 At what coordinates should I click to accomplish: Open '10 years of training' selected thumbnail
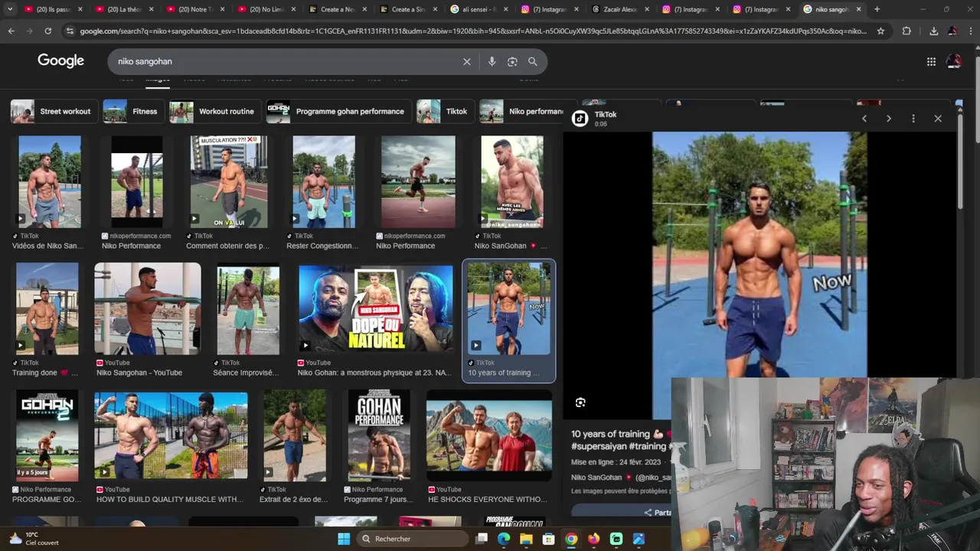click(x=509, y=309)
